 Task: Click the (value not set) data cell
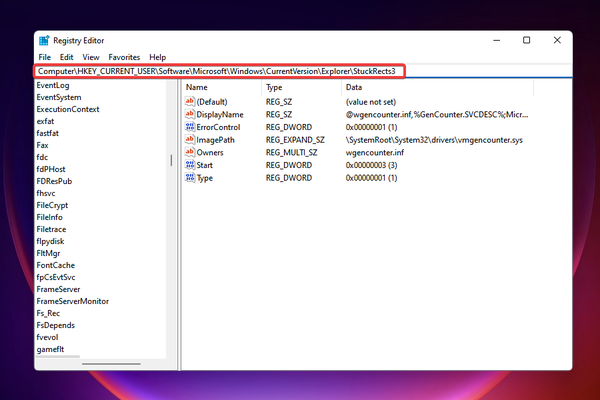(370, 102)
